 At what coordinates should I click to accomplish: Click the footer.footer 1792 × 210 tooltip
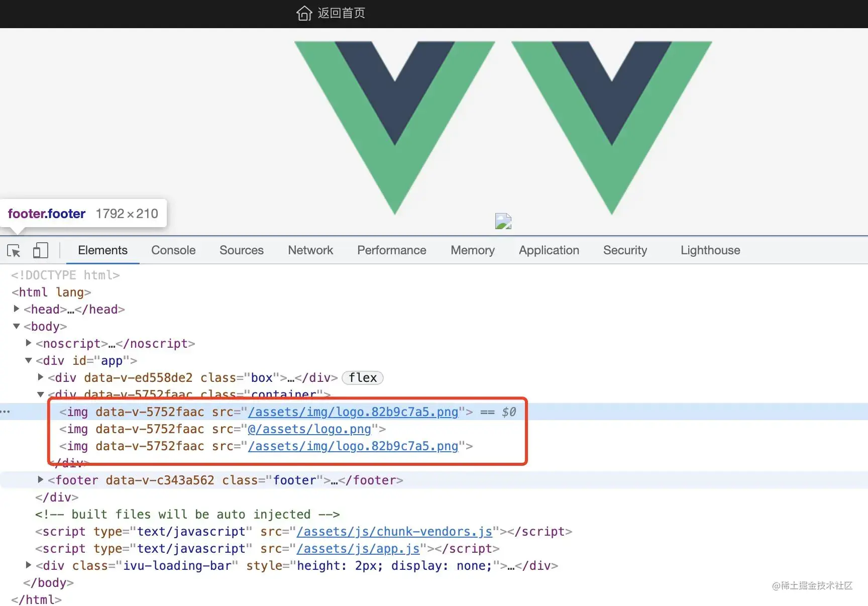point(83,214)
